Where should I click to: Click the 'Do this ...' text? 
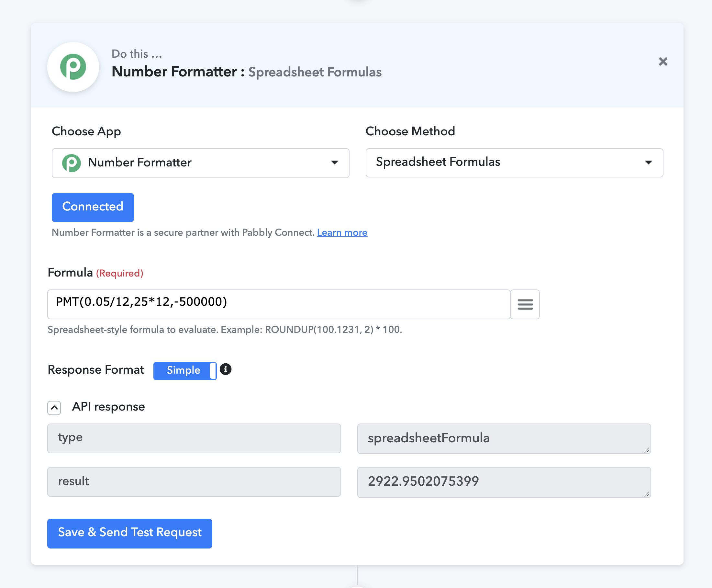click(x=137, y=54)
